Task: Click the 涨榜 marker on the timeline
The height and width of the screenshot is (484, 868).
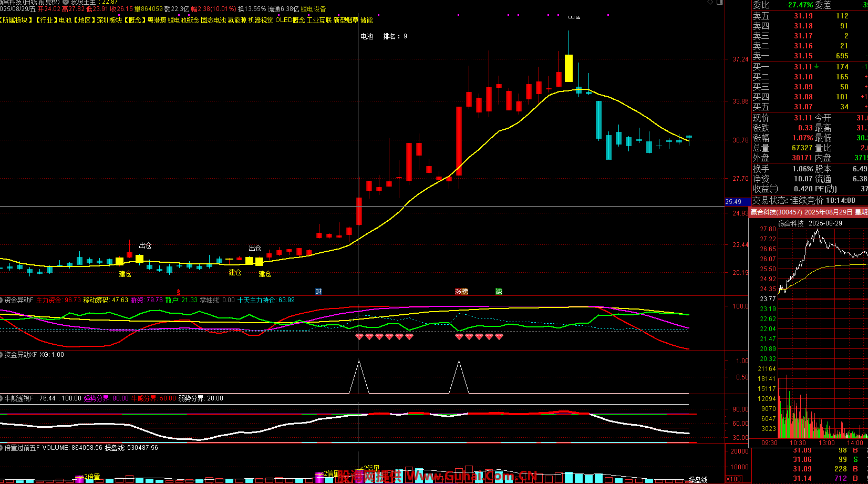Action: (x=461, y=292)
